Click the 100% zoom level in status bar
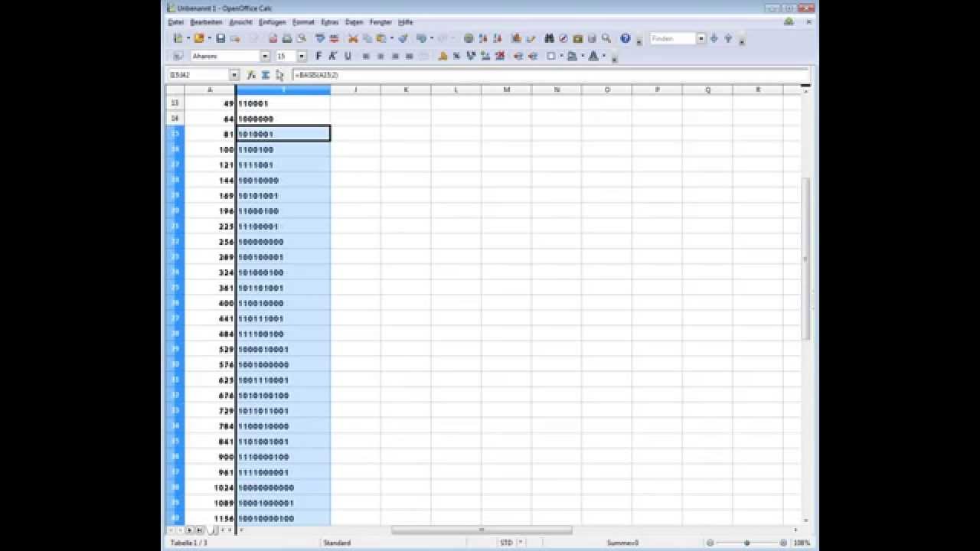Viewport: 980px width, 551px height. point(802,543)
